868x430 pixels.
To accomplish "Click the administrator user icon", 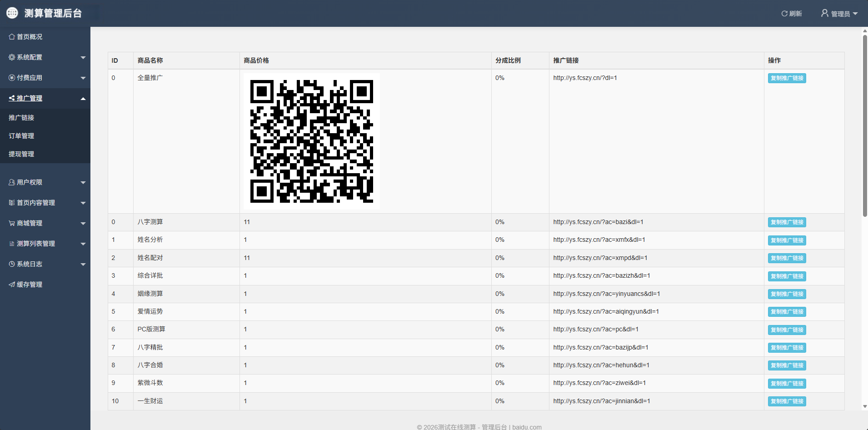I will 824,13.
